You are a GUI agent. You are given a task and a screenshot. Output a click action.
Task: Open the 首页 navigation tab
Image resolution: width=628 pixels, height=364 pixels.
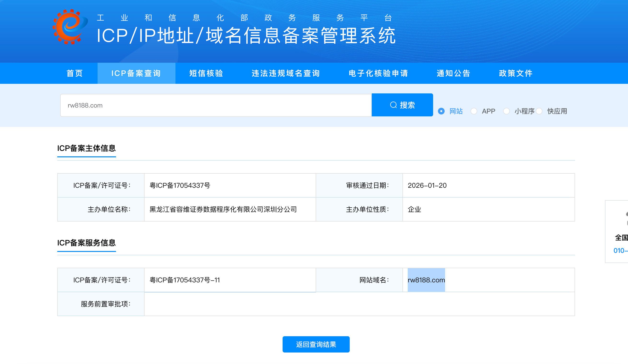75,73
